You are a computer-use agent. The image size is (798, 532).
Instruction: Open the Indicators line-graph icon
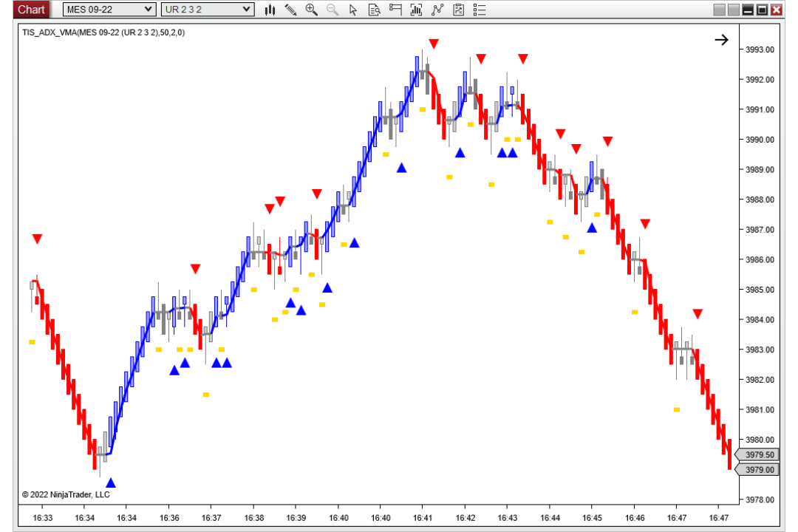tap(437, 10)
